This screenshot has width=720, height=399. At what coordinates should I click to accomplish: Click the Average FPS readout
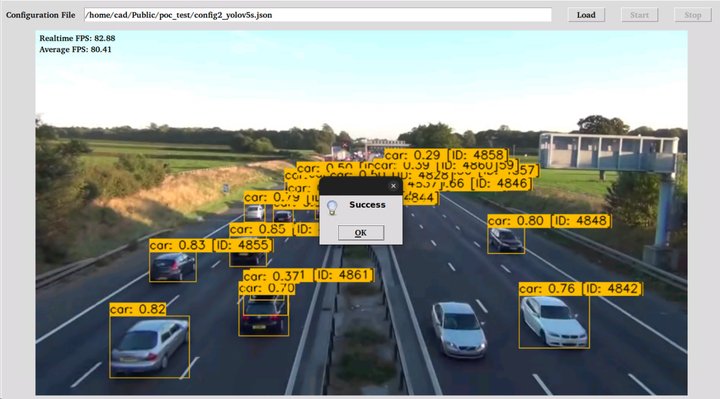pos(75,50)
